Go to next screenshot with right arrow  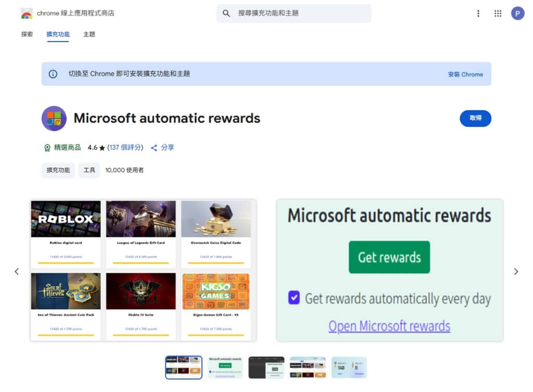tap(516, 271)
